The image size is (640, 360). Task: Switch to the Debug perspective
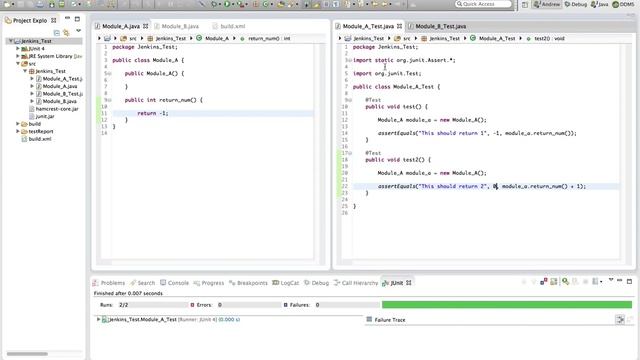point(576,4)
